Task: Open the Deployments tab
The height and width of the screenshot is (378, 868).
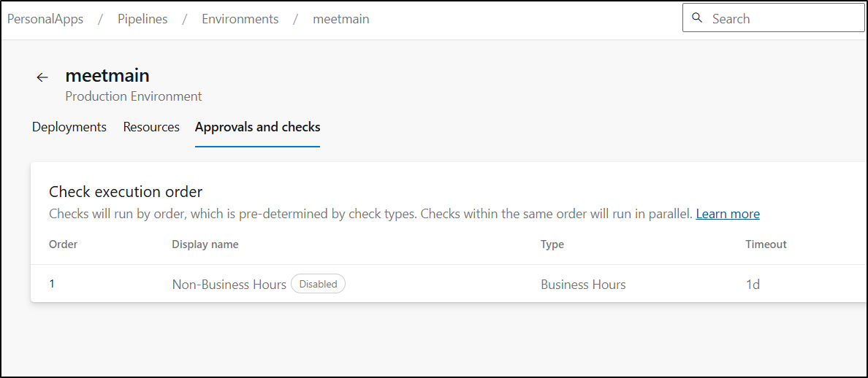Action: (69, 127)
